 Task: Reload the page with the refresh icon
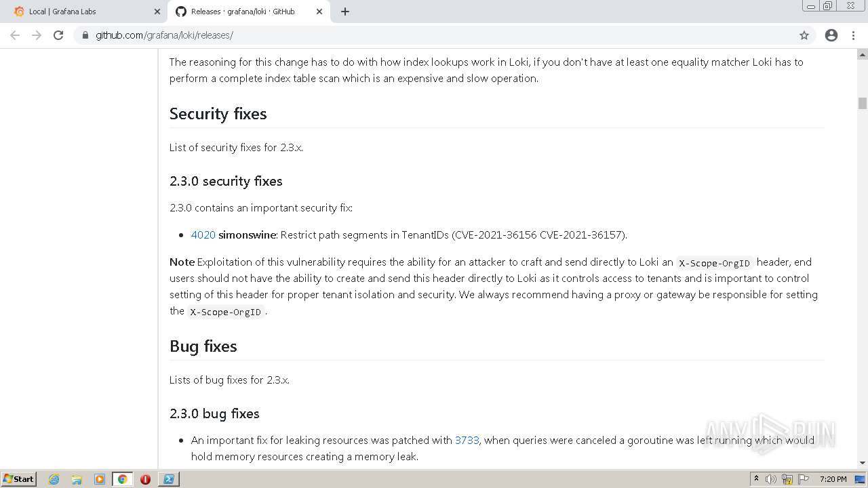click(58, 35)
